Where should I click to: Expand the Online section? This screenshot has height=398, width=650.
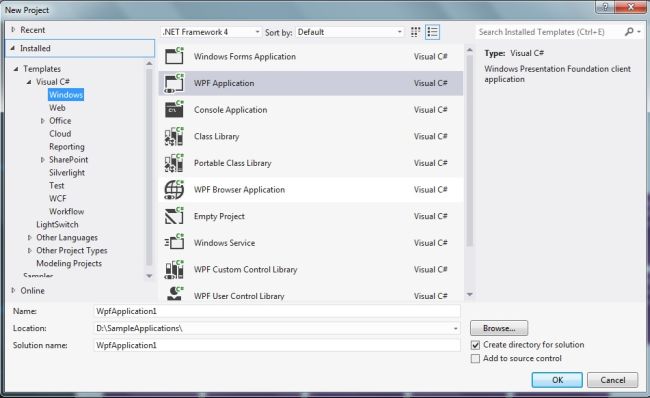pos(14,291)
